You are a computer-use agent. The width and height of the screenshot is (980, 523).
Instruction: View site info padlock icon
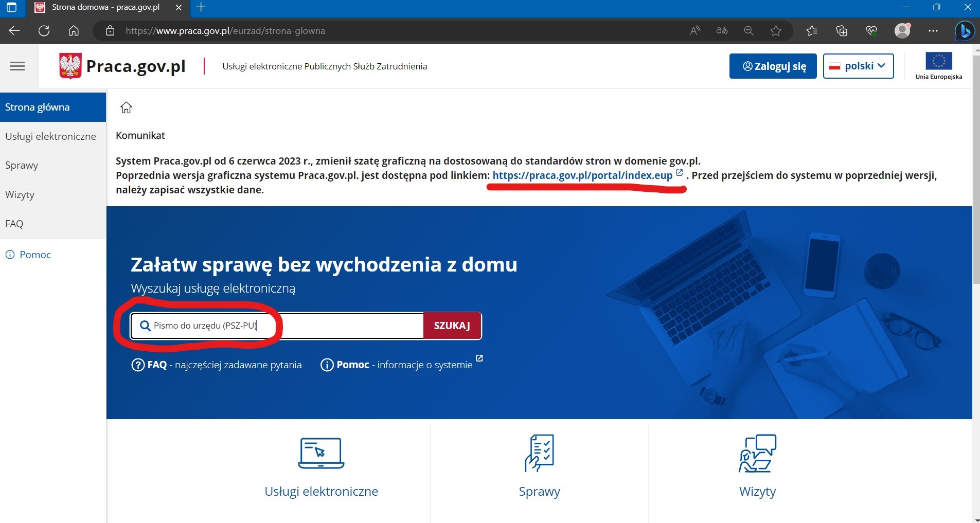click(x=110, y=31)
